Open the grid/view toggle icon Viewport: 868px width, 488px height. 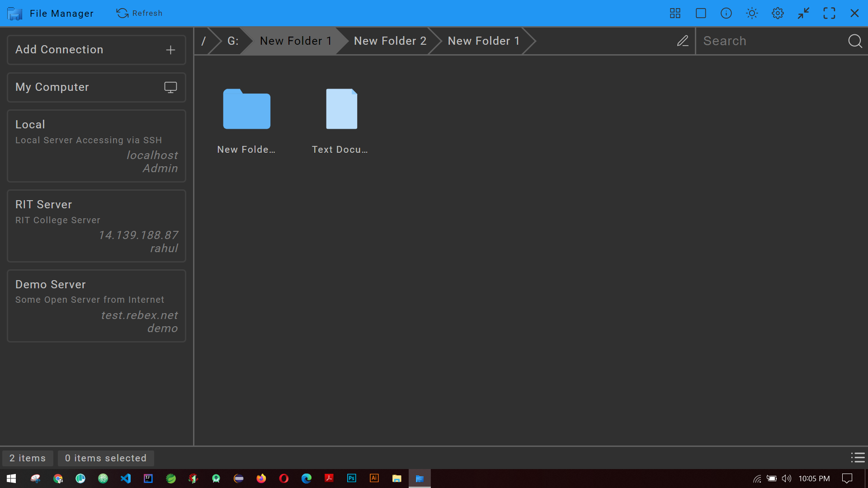point(676,13)
